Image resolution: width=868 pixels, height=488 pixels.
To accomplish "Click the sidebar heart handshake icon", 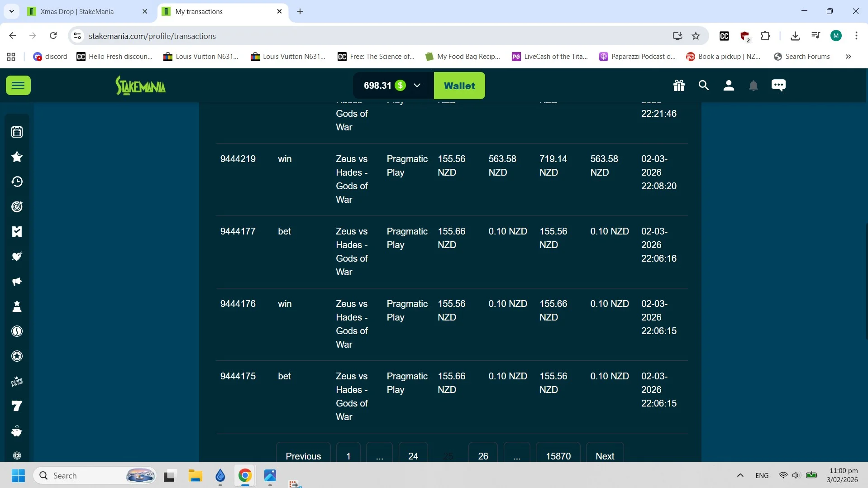I will (17, 256).
